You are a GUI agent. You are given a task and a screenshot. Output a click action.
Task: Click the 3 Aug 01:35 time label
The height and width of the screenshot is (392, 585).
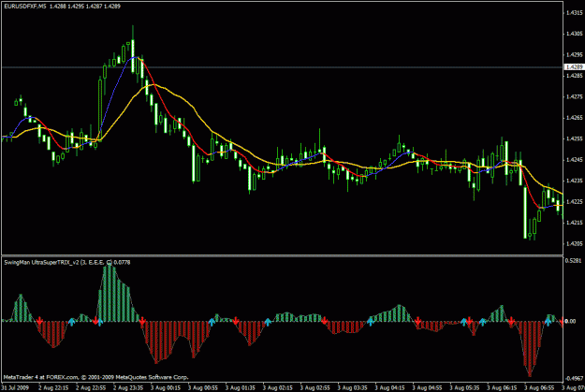pos(240,388)
